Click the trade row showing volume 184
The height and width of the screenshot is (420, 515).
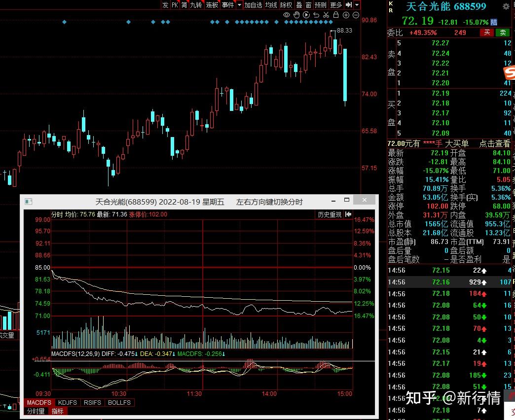449,294
